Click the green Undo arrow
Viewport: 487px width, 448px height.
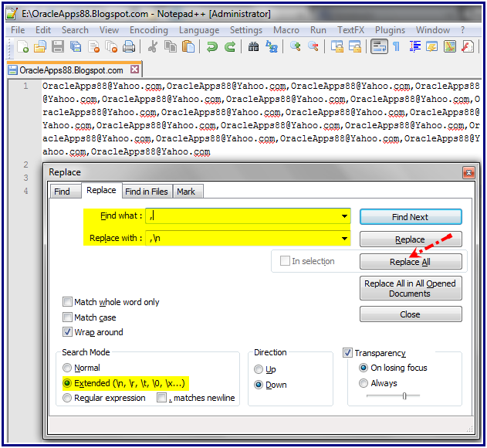coord(212,46)
